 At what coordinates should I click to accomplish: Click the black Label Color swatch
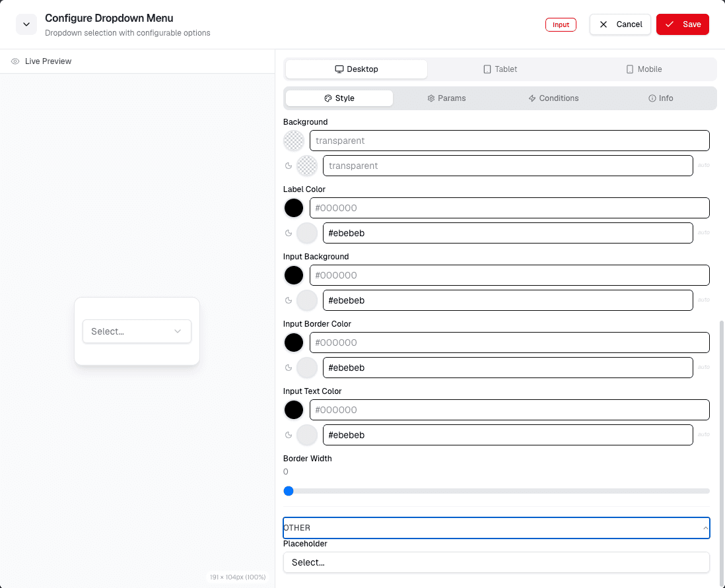click(294, 208)
